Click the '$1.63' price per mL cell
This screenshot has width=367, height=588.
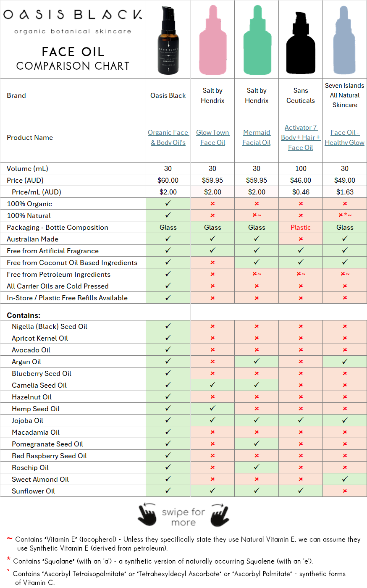click(x=345, y=192)
